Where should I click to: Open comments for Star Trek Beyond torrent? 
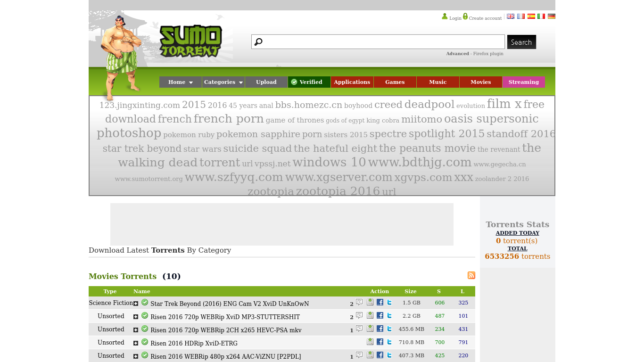tap(359, 302)
